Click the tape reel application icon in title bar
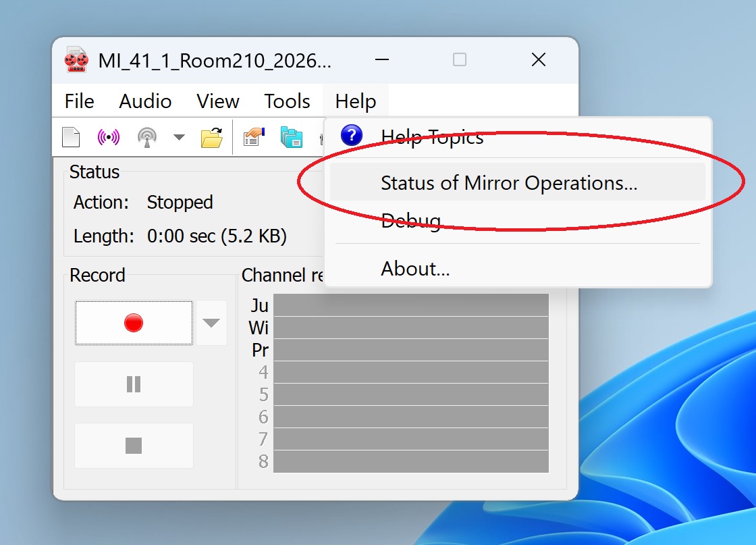The width and height of the screenshot is (756, 545). tap(76, 60)
